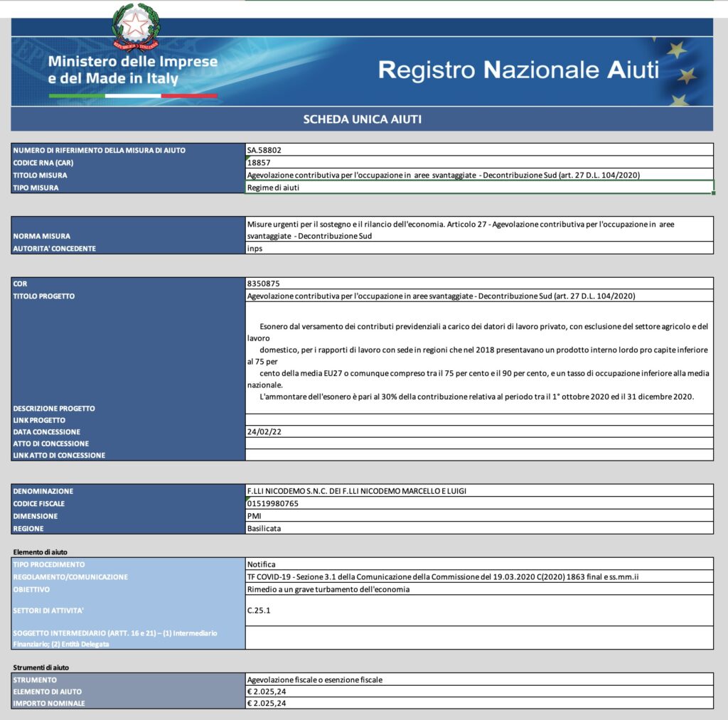Image resolution: width=728 pixels, height=720 pixels.
Task: Select the C.25.1 settori di attività cell
Action: [x=479, y=611]
